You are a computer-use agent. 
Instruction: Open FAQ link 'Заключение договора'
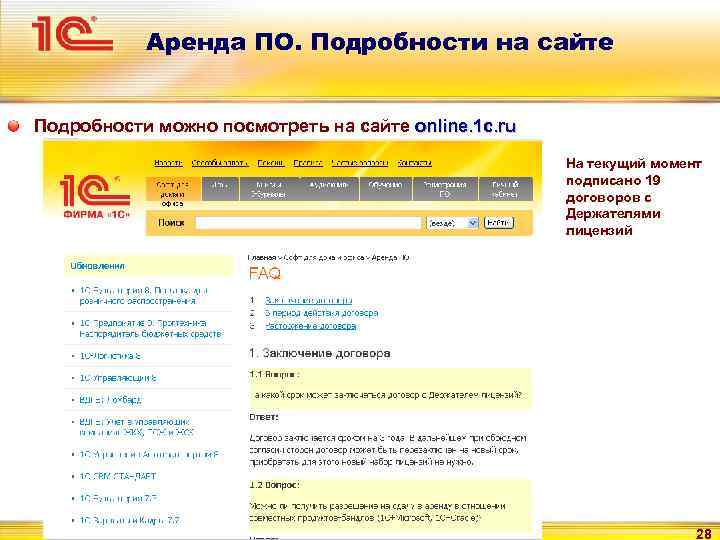pos(309,300)
